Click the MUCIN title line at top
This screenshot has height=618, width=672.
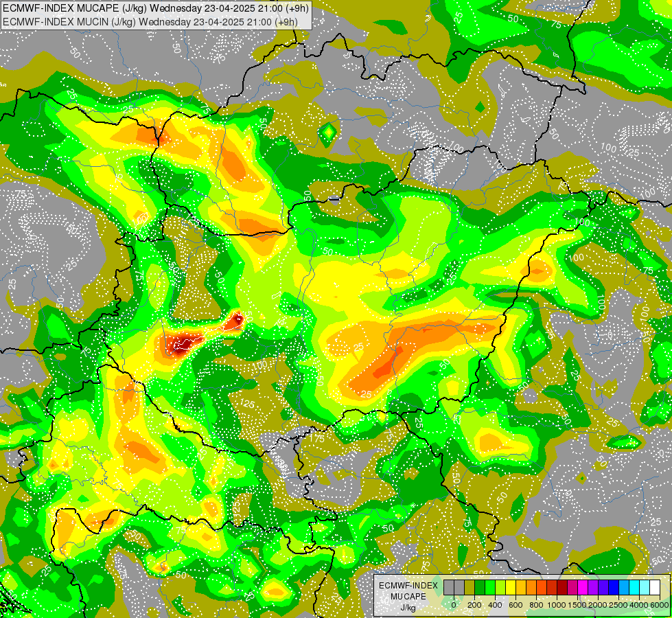150,21
